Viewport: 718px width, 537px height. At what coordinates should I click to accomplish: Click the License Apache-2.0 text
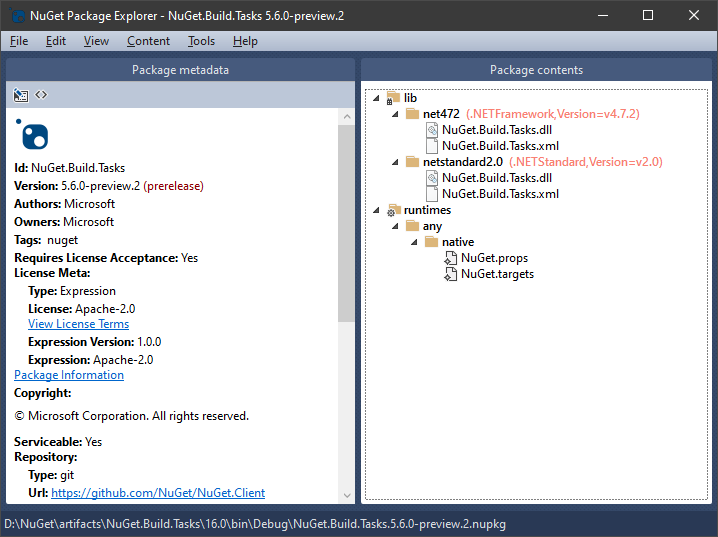82,309
